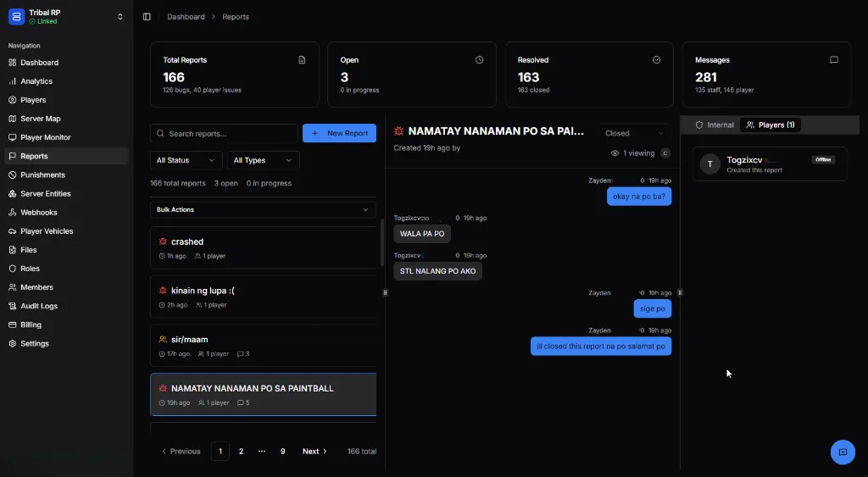Click the Tribal RP server logo icon
868x477 pixels.
click(17, 17)
